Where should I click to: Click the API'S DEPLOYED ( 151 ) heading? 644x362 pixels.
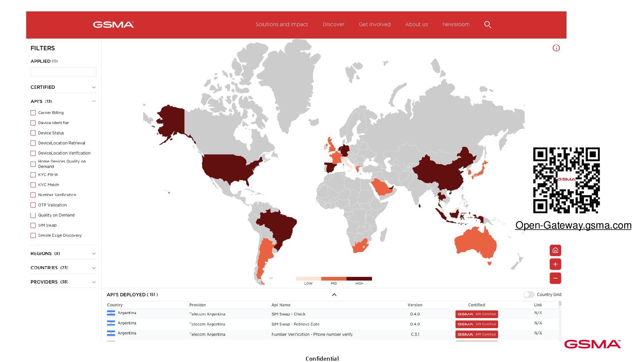click(x=132, y=295)
